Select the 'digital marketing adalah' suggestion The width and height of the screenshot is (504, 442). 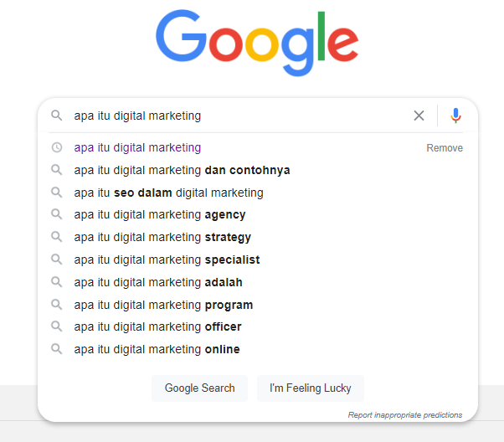[158, 282]
